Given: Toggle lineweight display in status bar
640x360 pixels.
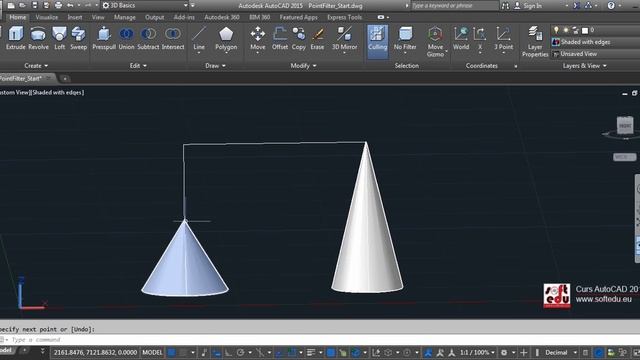Looking at the screenshot, I should pyautogui.click(x=311, y=352).
